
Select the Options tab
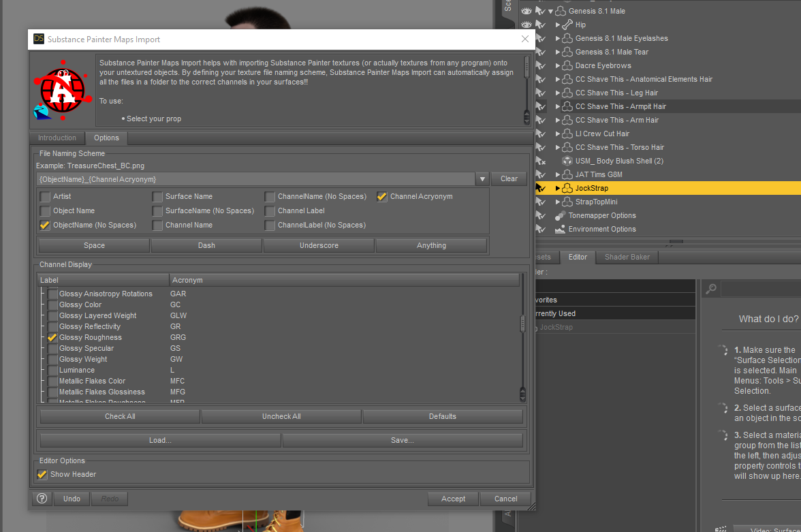pos(106,138)
